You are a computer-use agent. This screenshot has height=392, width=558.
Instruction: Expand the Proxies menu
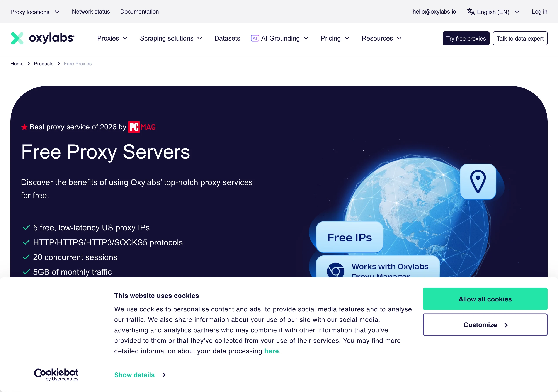point(112,38)
